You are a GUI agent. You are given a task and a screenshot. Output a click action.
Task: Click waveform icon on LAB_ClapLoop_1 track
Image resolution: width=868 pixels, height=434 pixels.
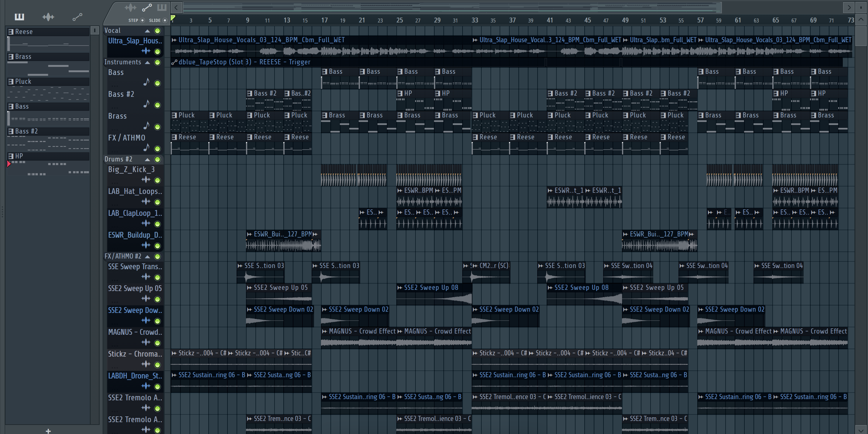145,224
